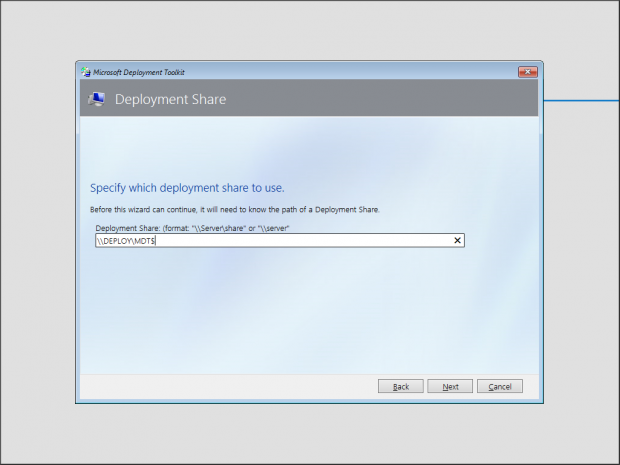Image resolution: width=620 pixels, height=465 pixels.
Task: Cancel the deployment wizard
Action: point(499,387)
